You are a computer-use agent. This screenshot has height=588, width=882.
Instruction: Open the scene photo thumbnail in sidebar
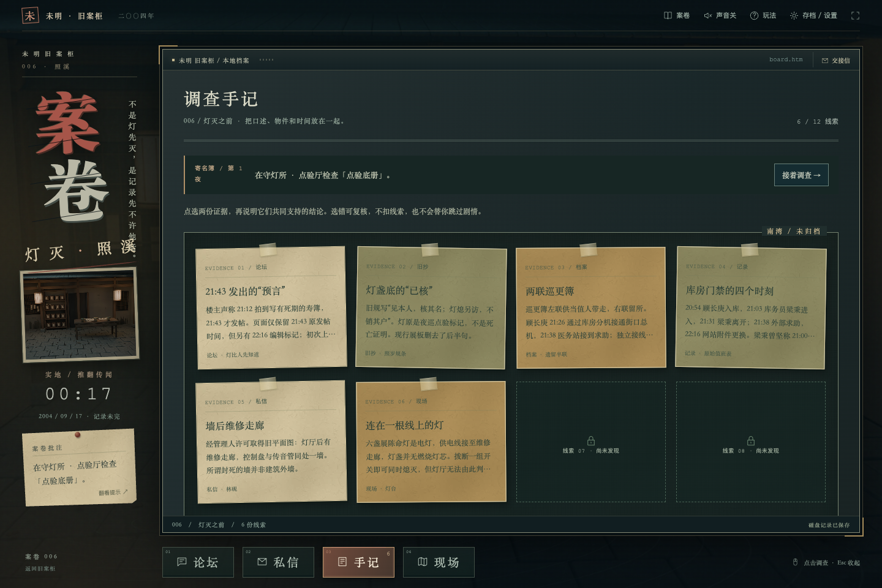(80, 315)
